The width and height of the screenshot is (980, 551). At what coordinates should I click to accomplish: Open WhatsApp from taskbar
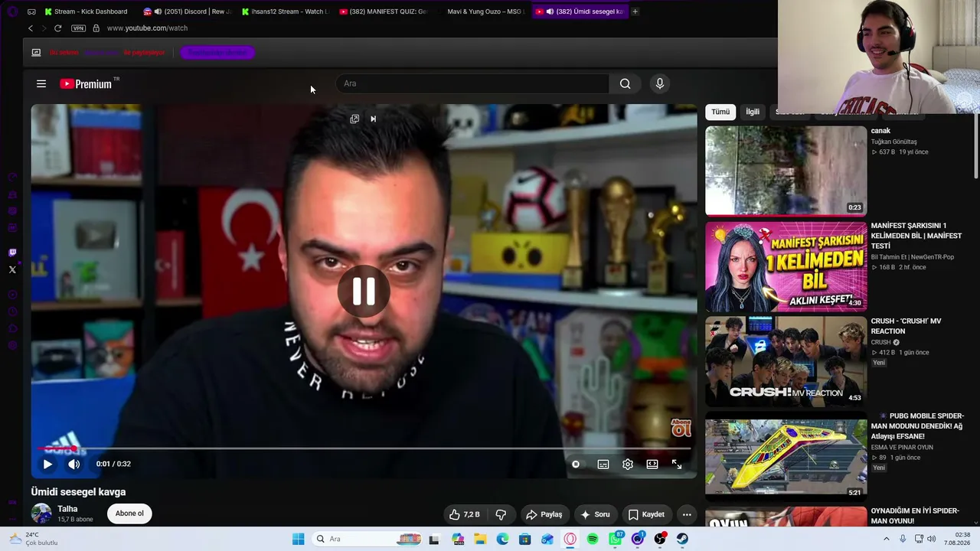(x=615, y=539)
